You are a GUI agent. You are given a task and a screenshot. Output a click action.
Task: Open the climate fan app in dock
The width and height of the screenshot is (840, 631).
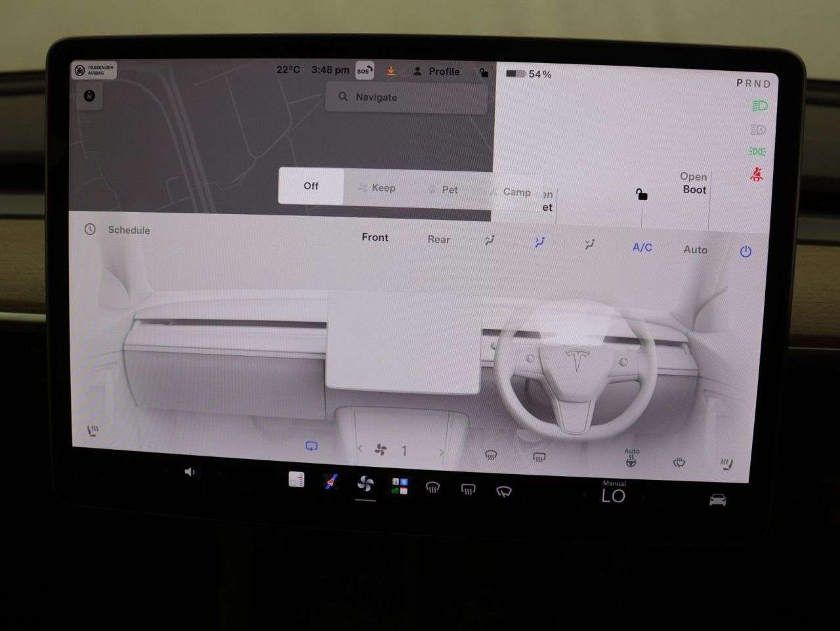[x=365, y=485]
